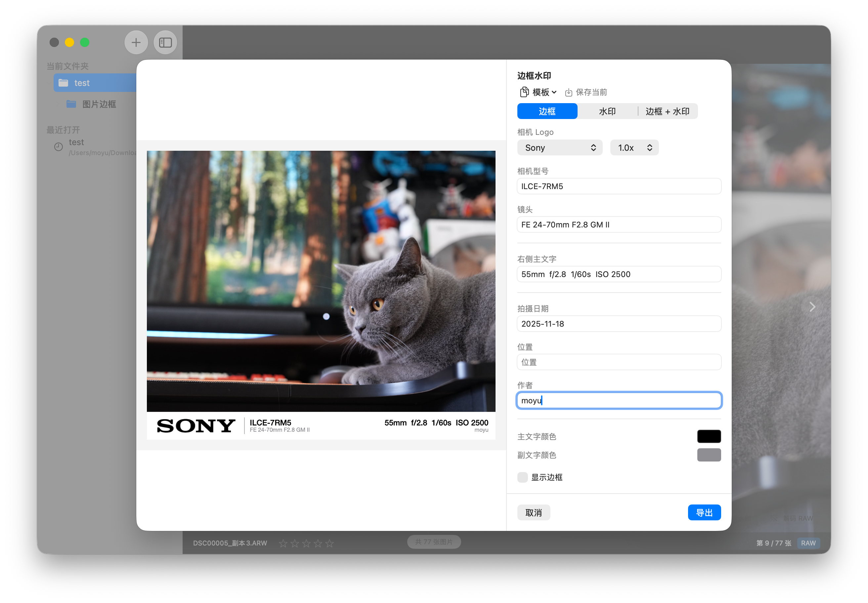
Task: Open recent test folder entry
Action: 95,146
